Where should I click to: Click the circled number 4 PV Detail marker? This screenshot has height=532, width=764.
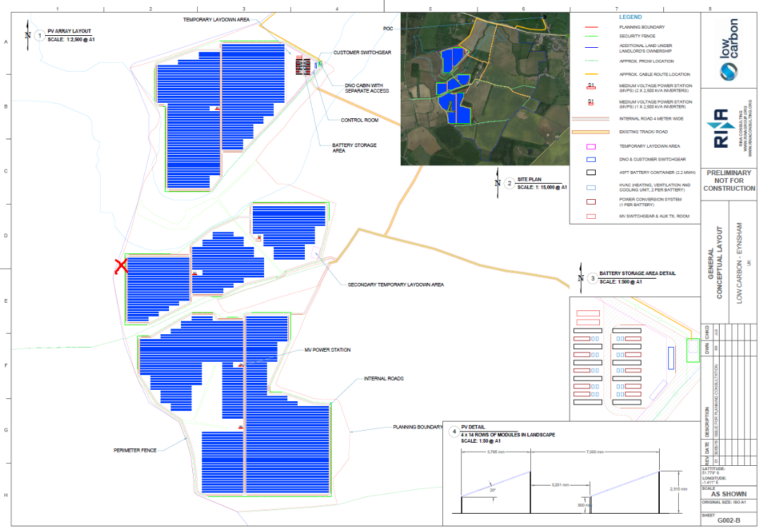pyautogui.click(x=454, y=431)
